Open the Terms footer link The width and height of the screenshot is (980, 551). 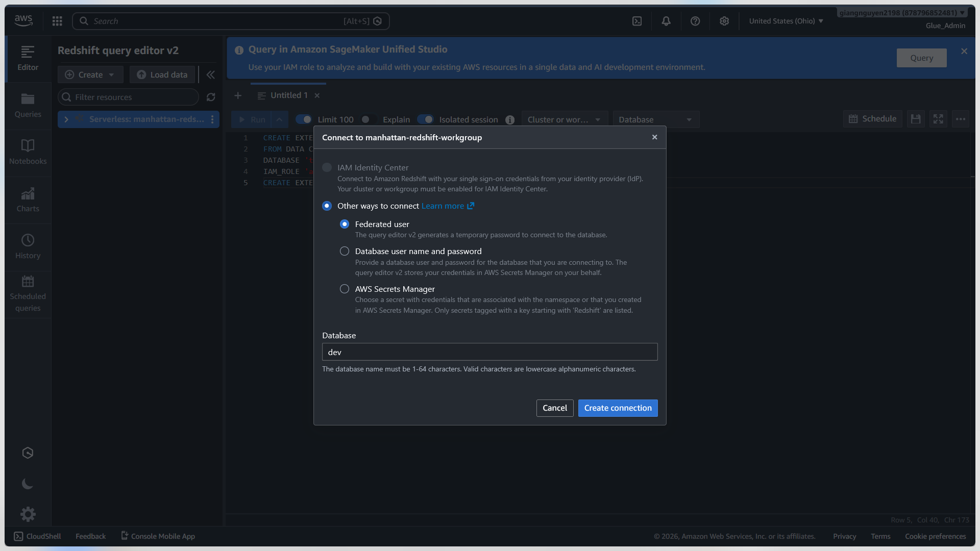pyautogui.click(x=880, y=536)
